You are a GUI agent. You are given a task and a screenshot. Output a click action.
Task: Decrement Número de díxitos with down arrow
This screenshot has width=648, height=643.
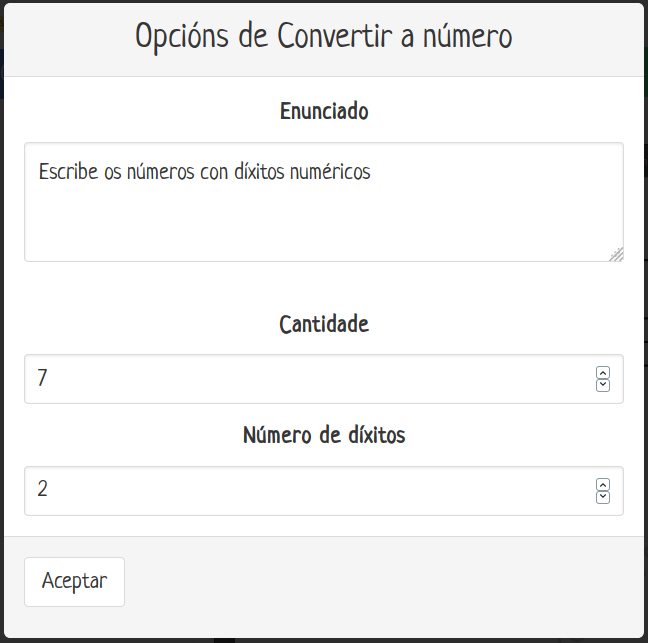click(x=603, y=497)
